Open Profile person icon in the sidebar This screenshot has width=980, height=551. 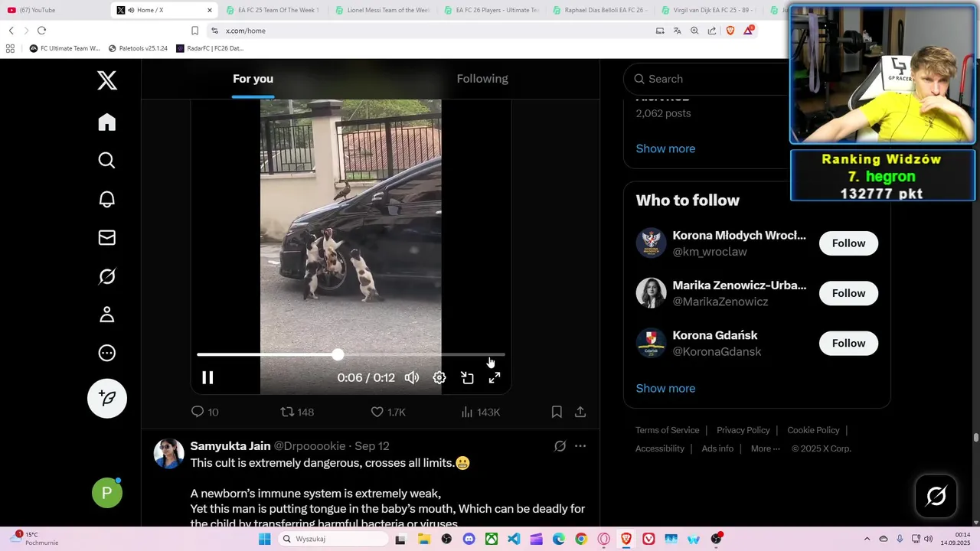[x=107, y=315]
